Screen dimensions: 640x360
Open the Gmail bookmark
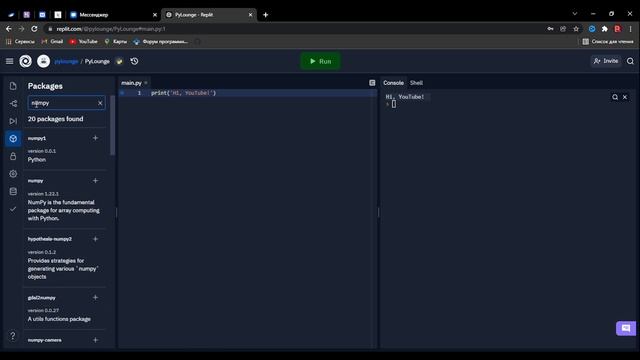pyautogui.click(x=52, y=41)
